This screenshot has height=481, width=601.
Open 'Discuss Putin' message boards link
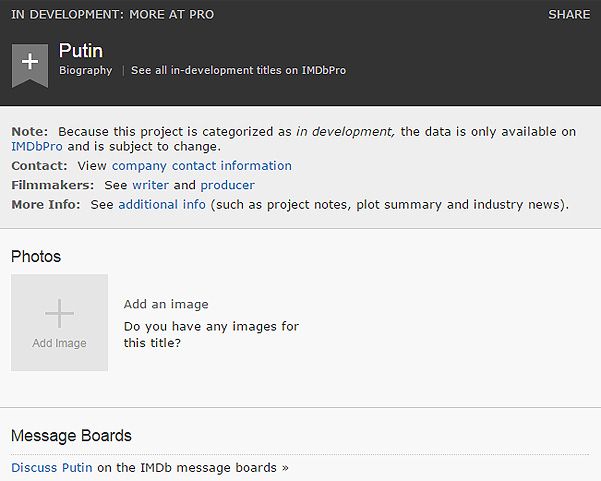click(52, 468)
